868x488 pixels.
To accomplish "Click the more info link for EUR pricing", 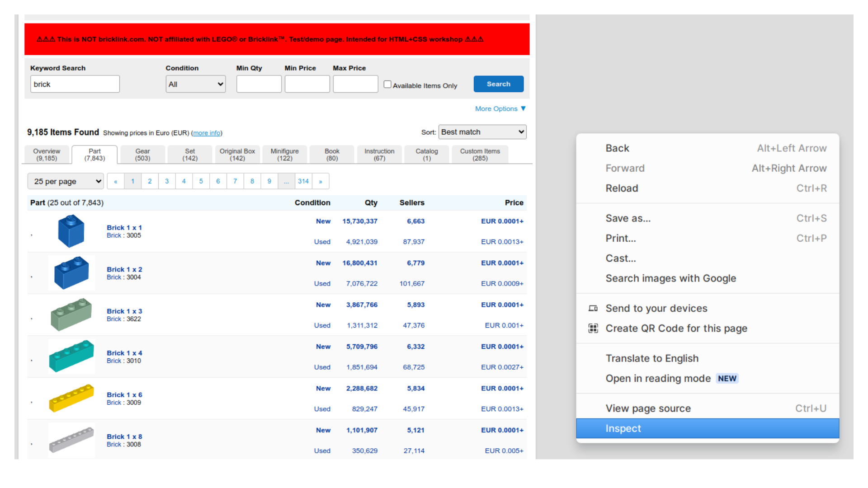I will coord(206,133).
